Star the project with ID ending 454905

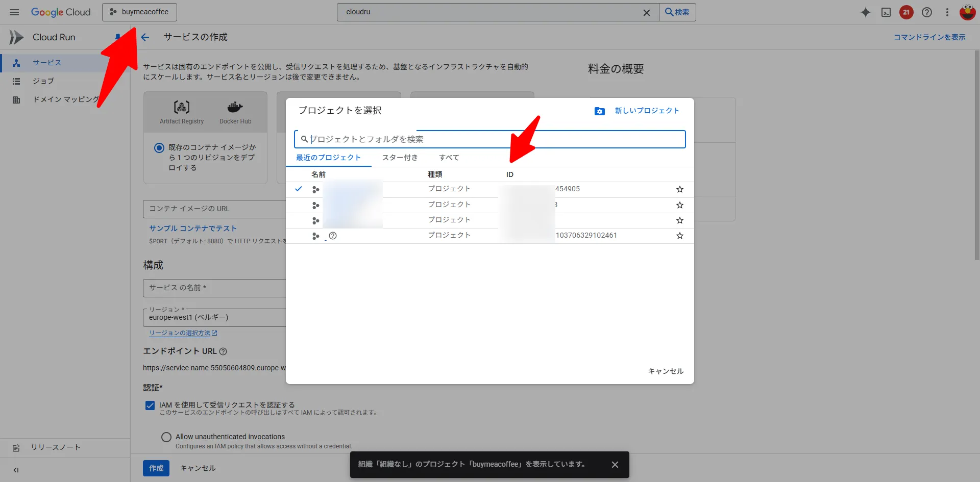tap(679, 189)
